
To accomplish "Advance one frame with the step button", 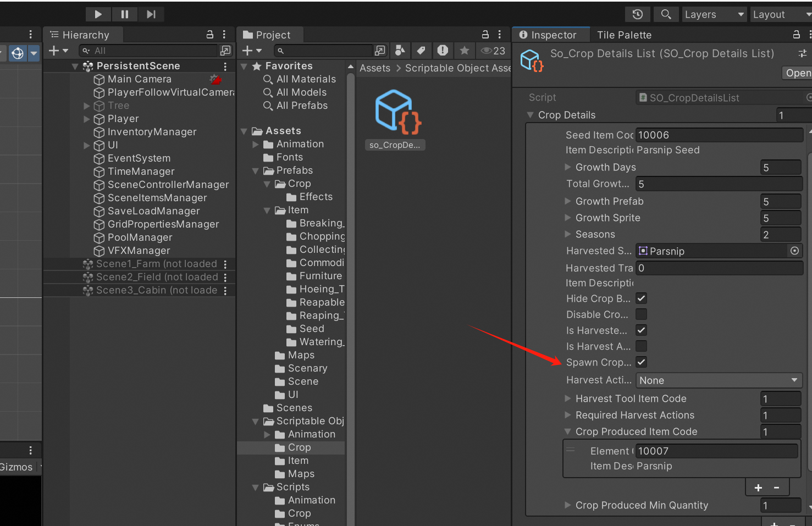I will point(151,14).
